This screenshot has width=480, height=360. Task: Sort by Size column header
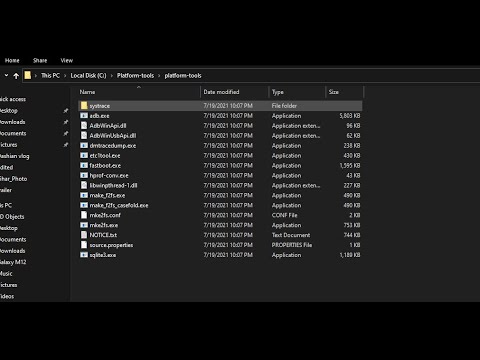click(334, 92)
